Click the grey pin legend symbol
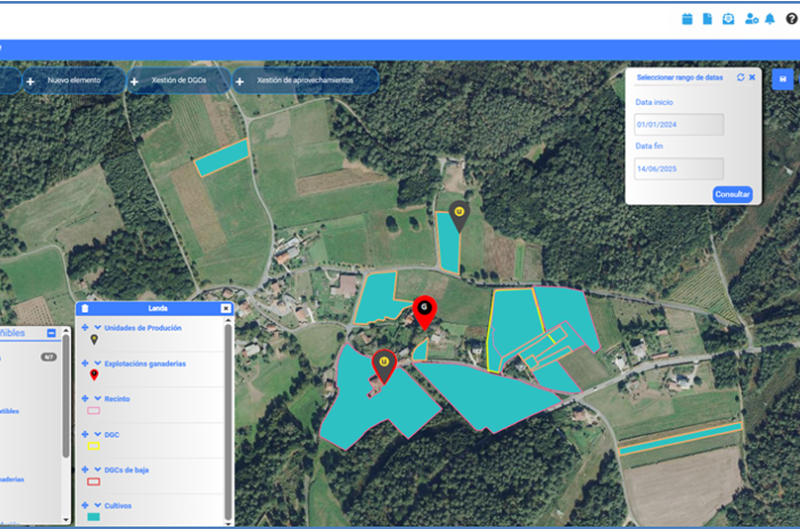Screen dimensions: 800x530 point(94,339)
